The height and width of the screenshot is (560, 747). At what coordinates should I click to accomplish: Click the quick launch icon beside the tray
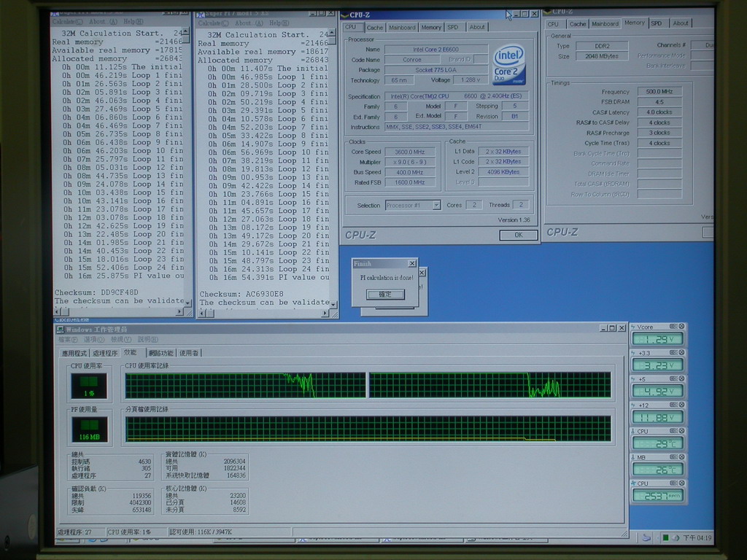pyautogui.click(x=646, y=537)
